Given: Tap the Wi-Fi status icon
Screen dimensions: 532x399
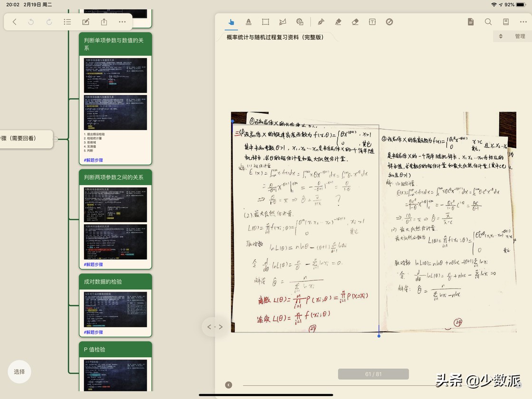Looking at the screenshot, I should click(494, 5).
